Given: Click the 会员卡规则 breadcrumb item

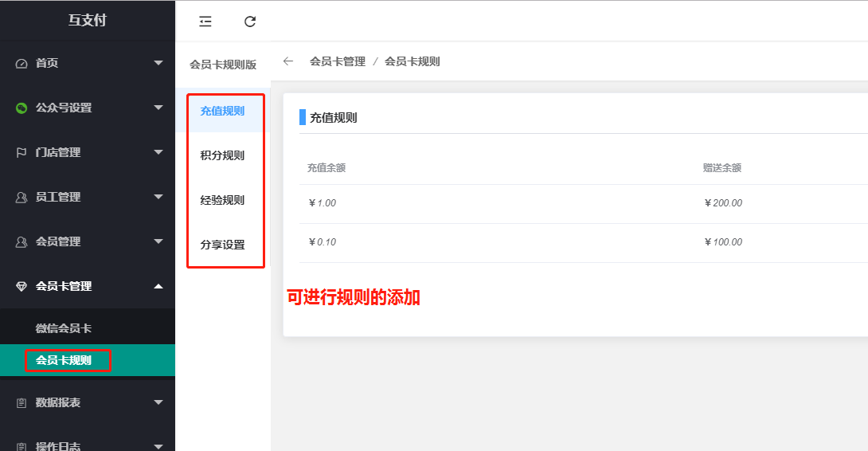Looking at the screenshot, I should coord(412,61).
